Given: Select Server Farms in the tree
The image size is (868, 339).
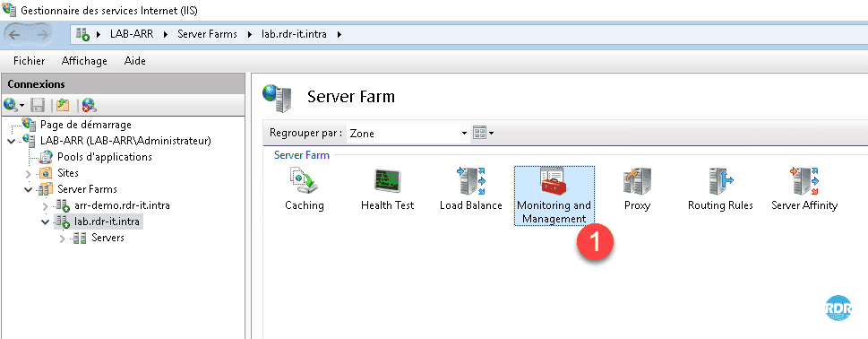Looking at the screenshot, I should pos(87,189).
